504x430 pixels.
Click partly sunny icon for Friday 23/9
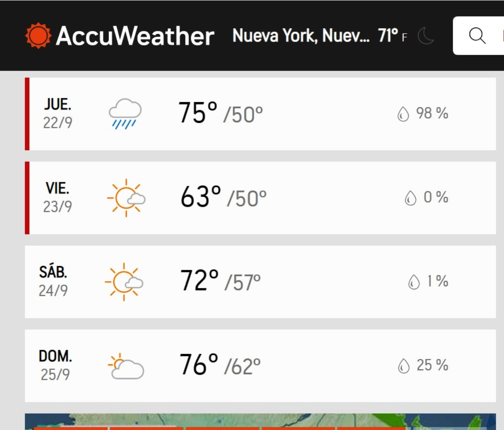click(126, 198)
